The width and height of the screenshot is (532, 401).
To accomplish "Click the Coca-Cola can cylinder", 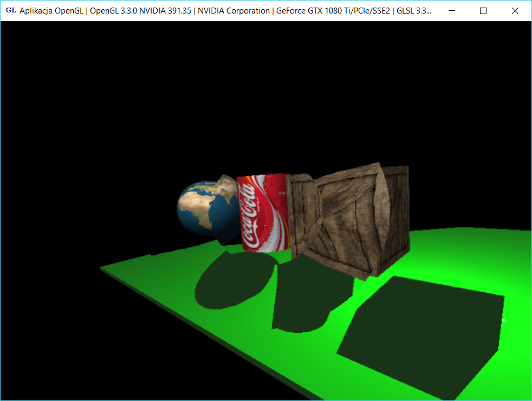I will (x=263, y=214).
